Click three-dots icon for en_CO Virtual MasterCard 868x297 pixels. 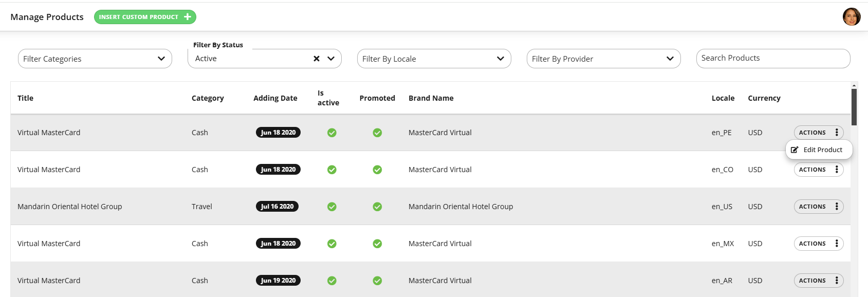pyautogui.click(x=837, y=170)
